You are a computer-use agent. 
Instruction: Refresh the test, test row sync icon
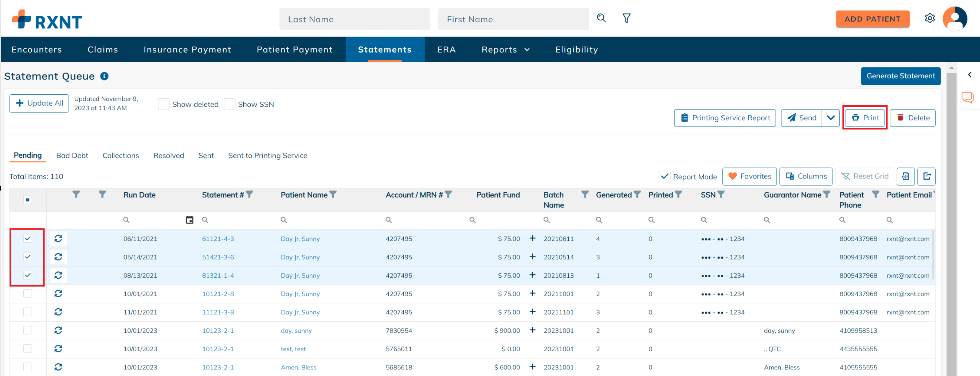pos(58,348)
